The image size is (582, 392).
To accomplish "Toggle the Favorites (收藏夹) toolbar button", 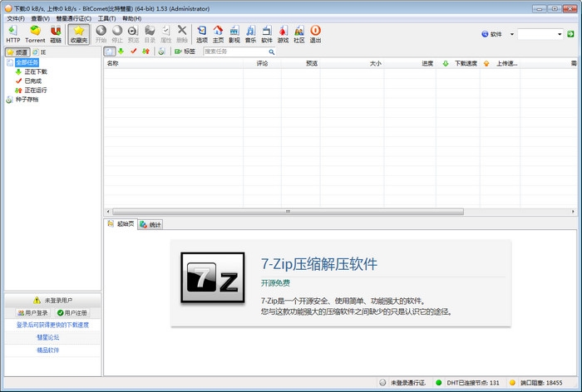I will coord(79,34).
